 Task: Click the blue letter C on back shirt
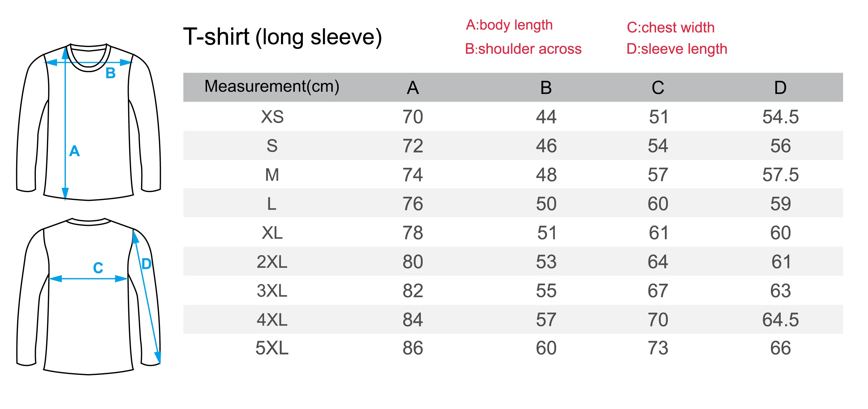[98, 268]
